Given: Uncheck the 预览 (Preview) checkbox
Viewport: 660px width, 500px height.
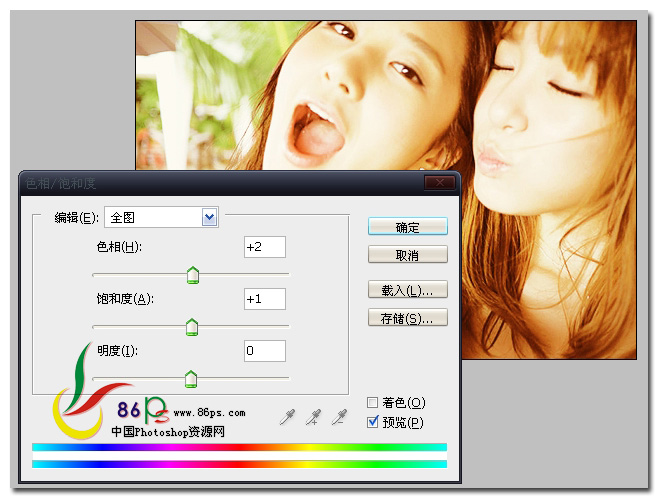Looking at the screenshot, I should (374, 422).
